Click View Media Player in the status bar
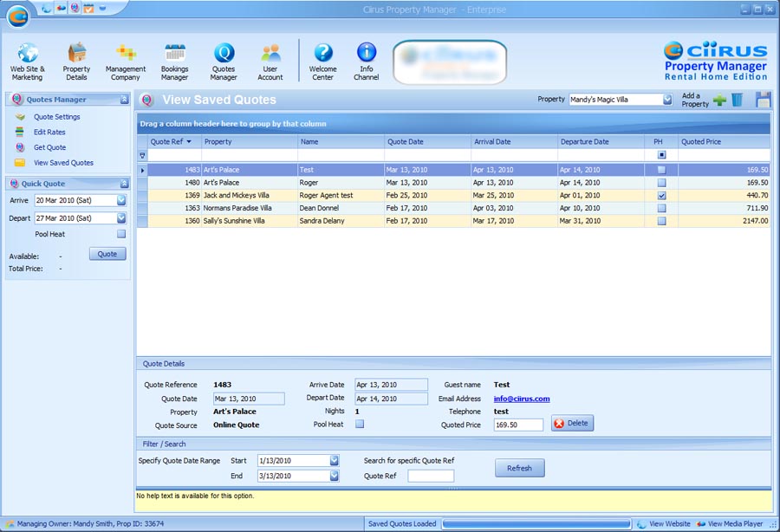The height and width of the screenshot is (532, 780). pyautogui.click(x=730, y=524)
